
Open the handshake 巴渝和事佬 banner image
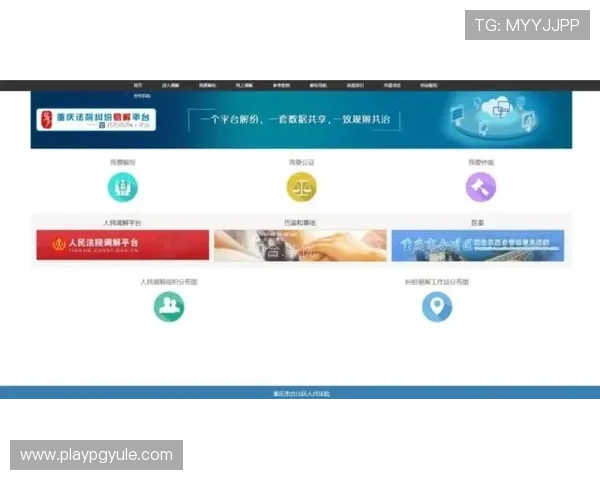tap(300, 245)
